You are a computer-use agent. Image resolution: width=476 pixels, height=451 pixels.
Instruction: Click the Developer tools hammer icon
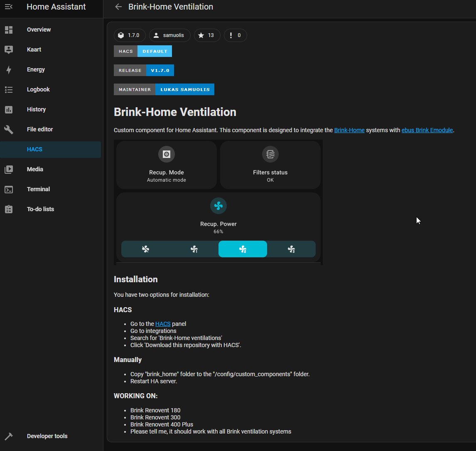[9, 436]
